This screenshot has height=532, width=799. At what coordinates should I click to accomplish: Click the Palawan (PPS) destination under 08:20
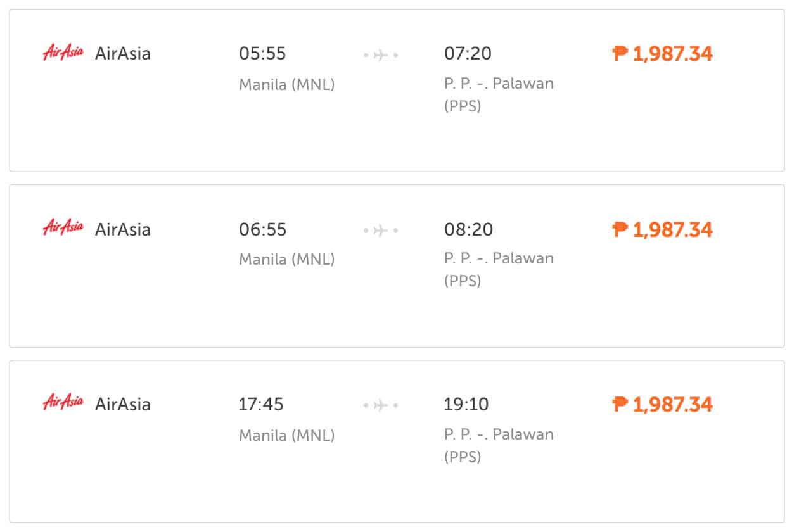coord(499,269)
